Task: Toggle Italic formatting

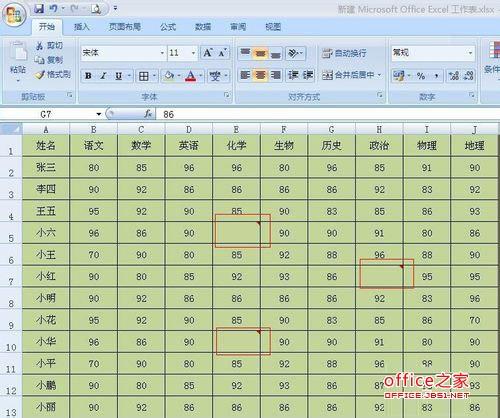Action: pyautogui.click(x=104, y=76)
